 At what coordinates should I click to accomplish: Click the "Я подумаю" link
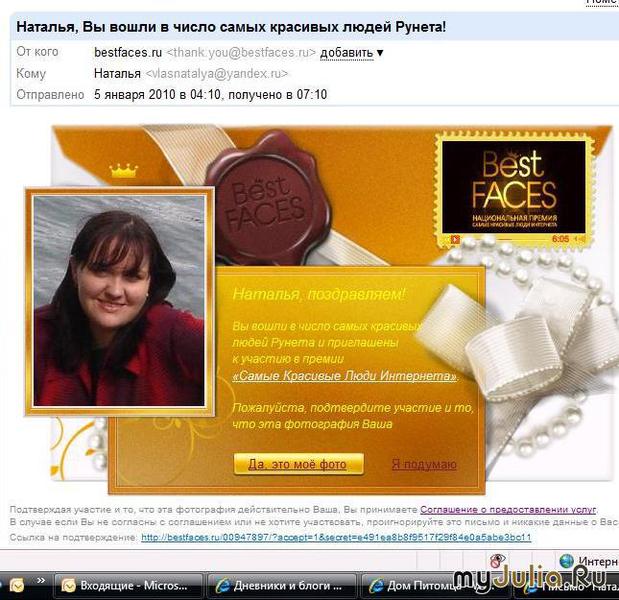pyautogui.click(x=423, y=464)
